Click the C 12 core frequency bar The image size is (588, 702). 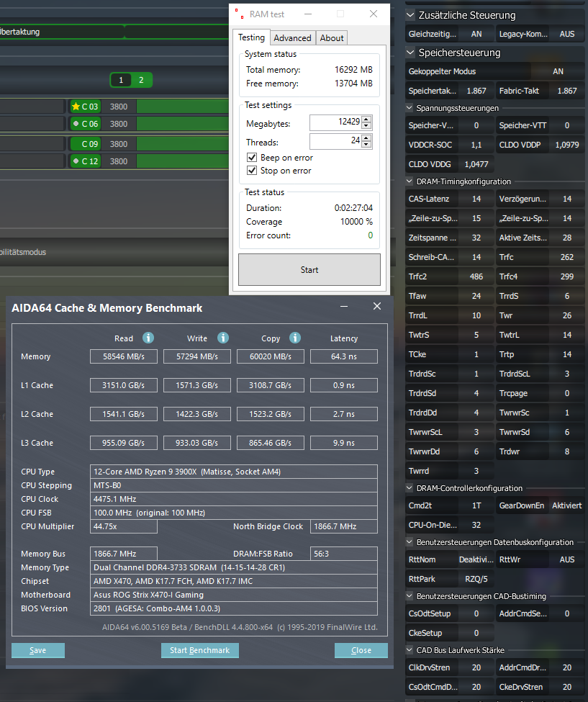pyautogui.click(x=183, y=161)
